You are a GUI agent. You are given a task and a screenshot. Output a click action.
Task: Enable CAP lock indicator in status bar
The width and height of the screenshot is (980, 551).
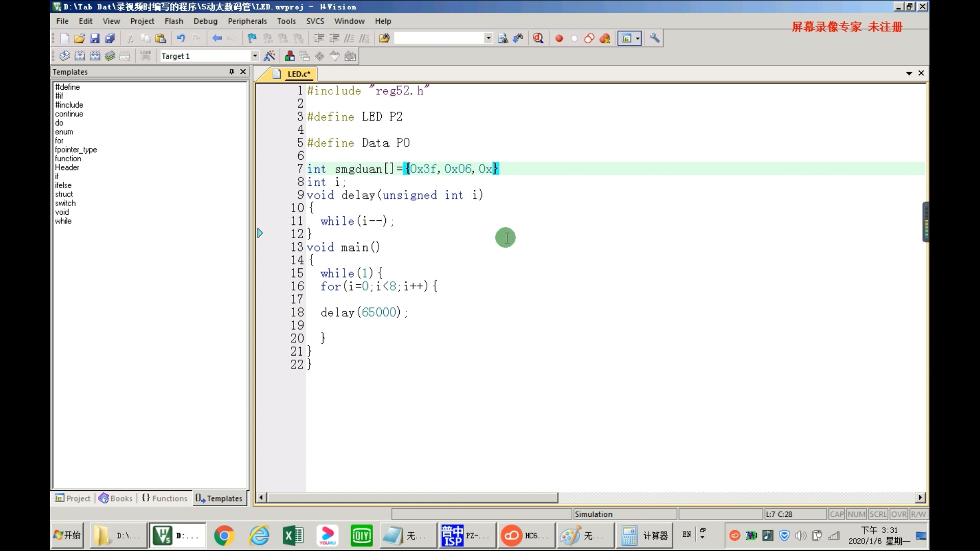(x=836, y=513)
